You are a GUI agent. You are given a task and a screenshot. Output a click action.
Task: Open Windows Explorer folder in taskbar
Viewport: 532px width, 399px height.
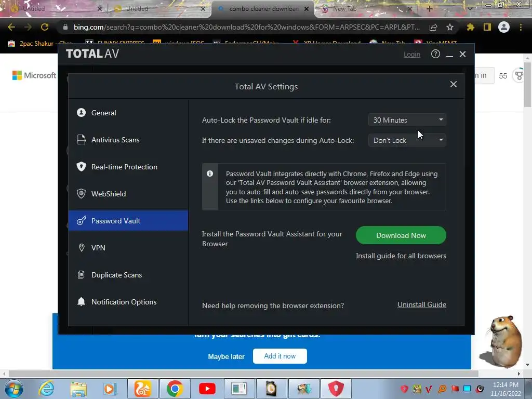78,389
